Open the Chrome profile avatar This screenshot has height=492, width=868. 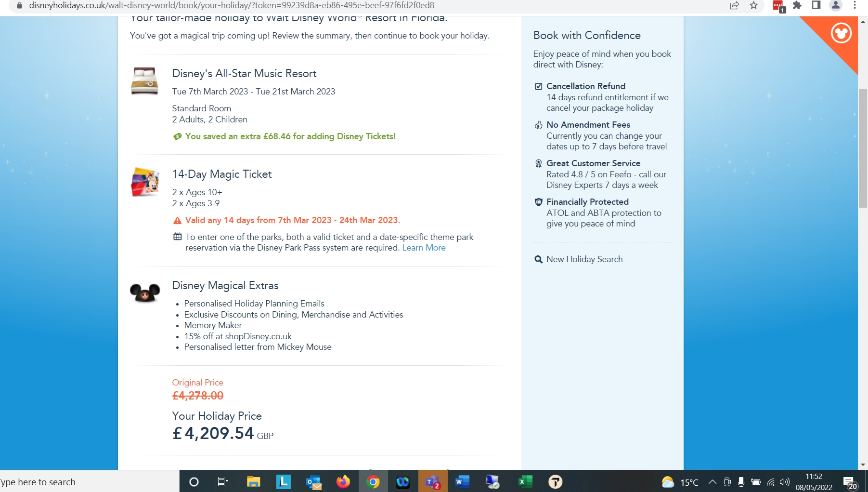tap(836, 5)
